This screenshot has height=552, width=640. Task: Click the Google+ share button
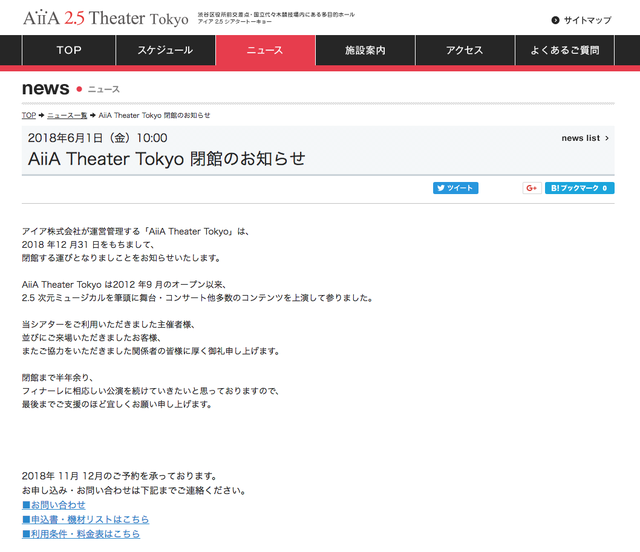[532, 188]
